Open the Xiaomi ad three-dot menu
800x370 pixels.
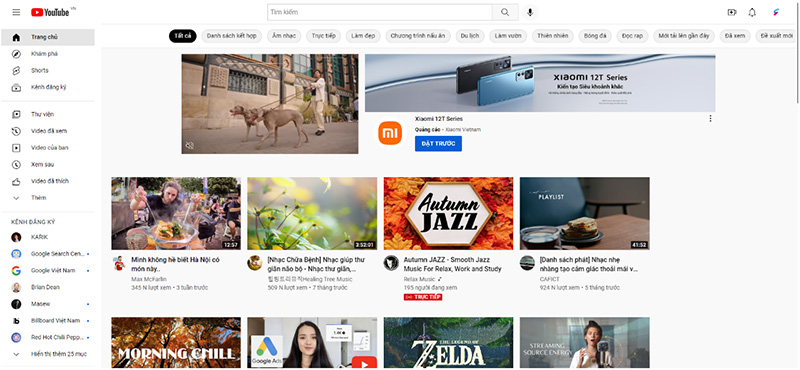pyautogui.click(x=710, y=118)
